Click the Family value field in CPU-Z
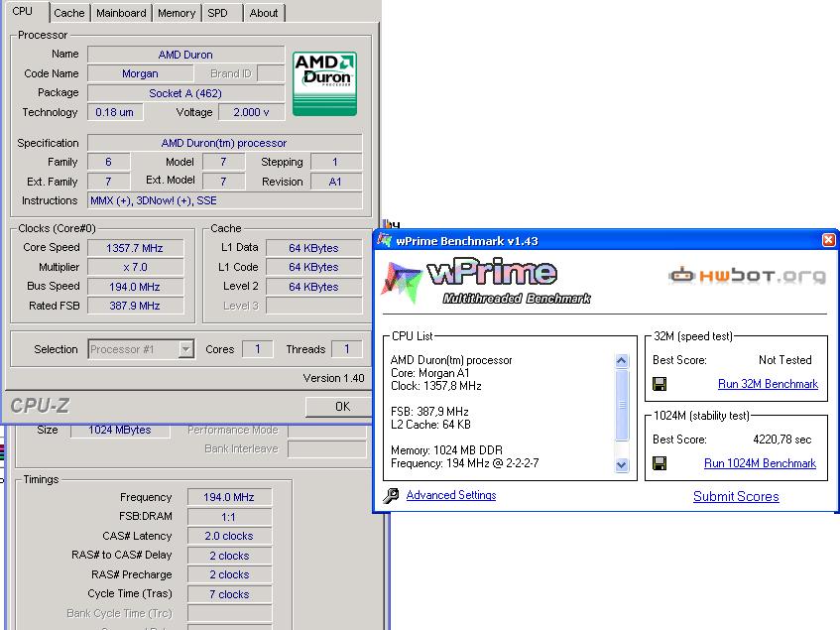 pyautogui.click(x=109, y=162)
